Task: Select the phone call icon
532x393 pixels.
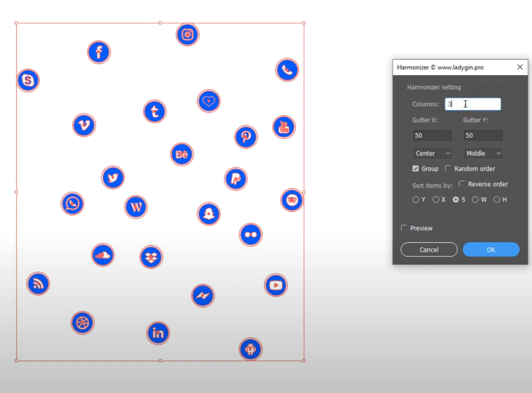Action: (287, 70)
